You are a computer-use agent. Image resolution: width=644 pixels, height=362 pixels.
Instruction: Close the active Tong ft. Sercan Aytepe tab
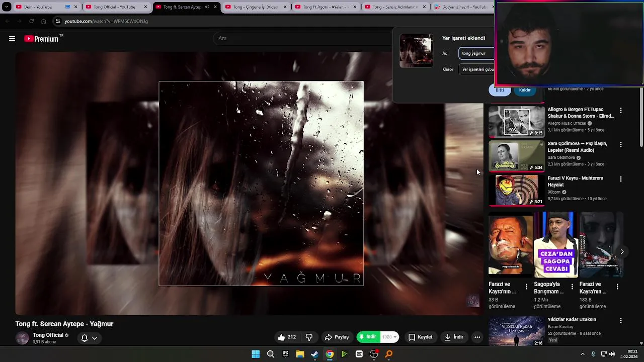[216, 7]
